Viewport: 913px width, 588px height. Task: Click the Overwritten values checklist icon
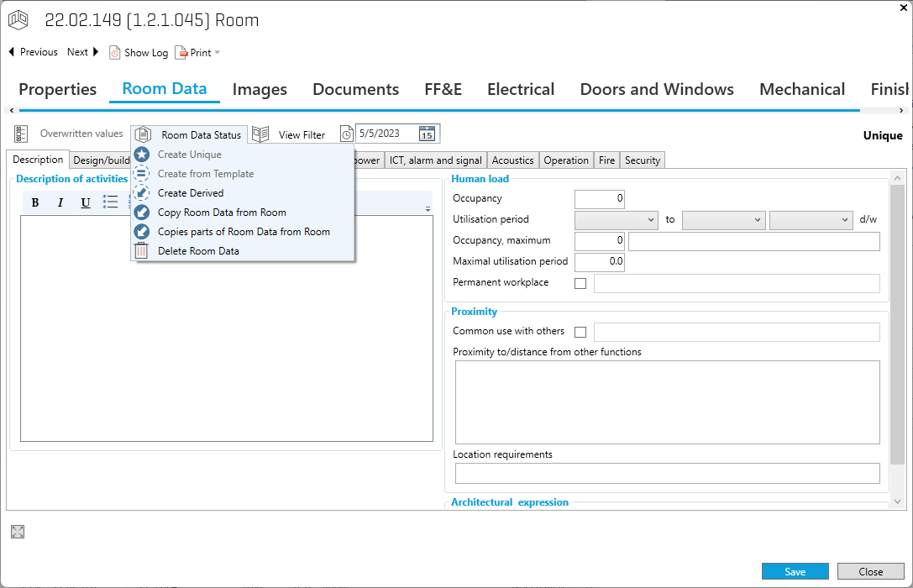coord(22,134)
